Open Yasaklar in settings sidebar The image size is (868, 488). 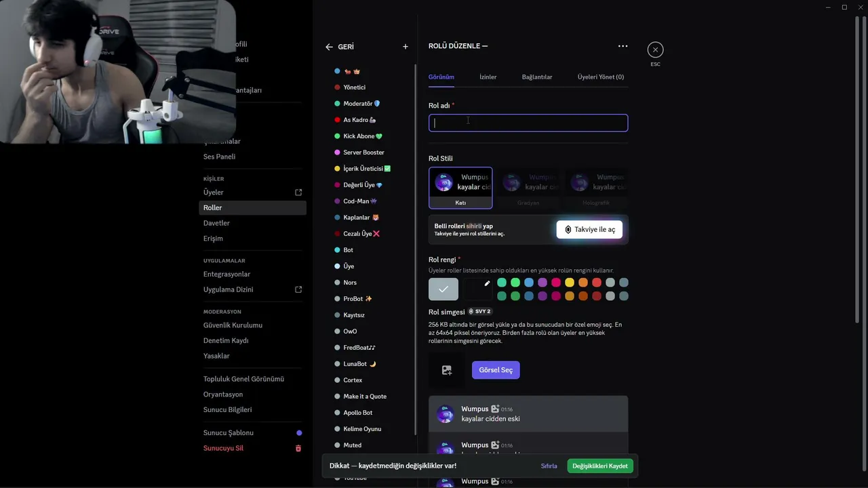pos(252,356)
